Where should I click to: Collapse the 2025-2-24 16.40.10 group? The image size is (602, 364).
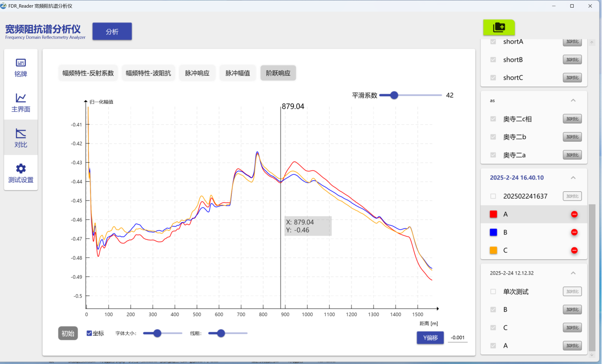point(573,177)
